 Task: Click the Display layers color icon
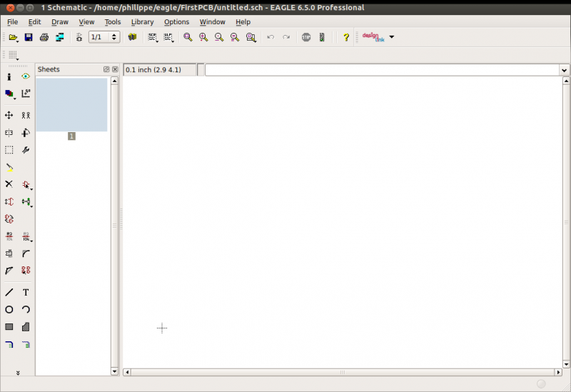click(x=9, y=94)
